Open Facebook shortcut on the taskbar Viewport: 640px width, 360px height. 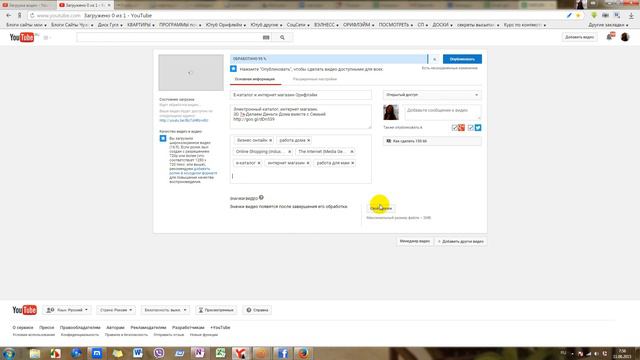click(x=282, y=353)
